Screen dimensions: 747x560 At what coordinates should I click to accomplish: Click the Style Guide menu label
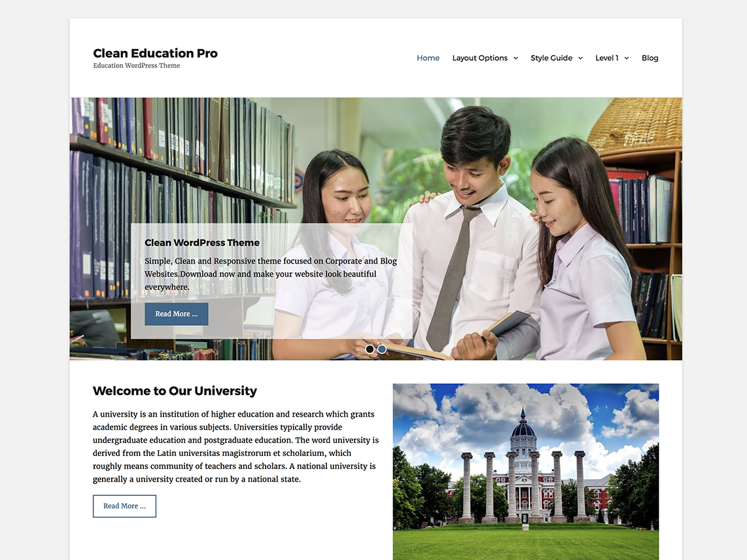point(551,58)
